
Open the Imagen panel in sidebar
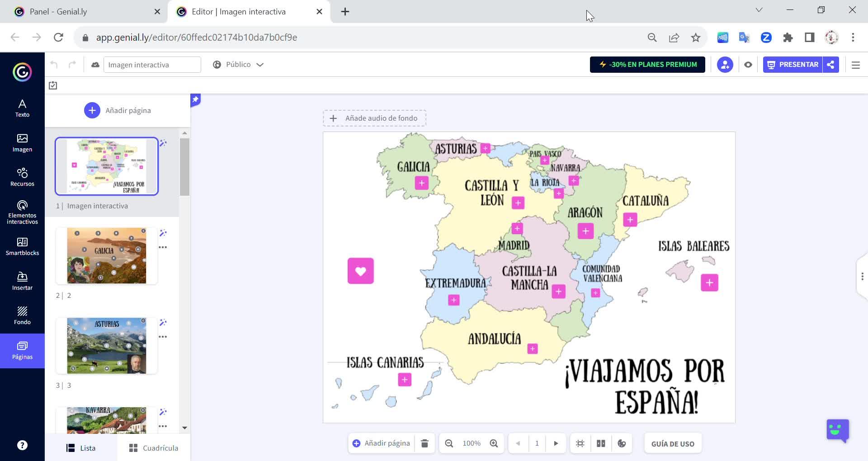point(22,143)
